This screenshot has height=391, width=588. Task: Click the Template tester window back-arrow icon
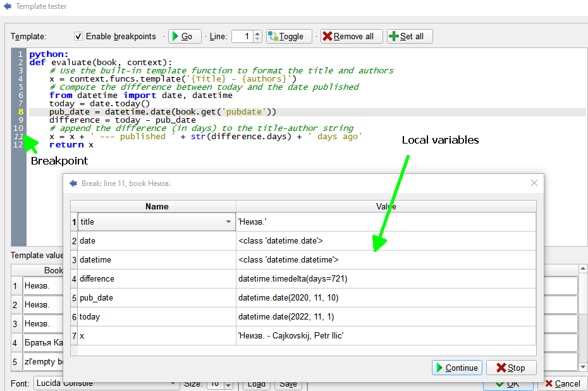pyautogui.click(x=8, y=6)
